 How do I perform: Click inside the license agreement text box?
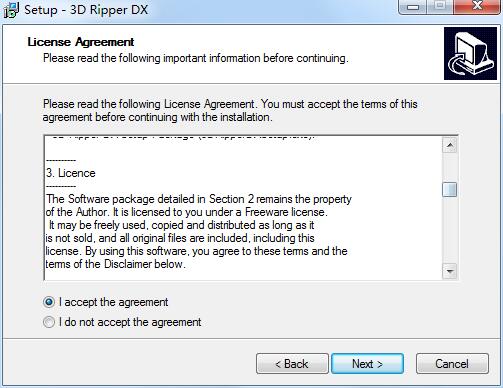[243, 208]
